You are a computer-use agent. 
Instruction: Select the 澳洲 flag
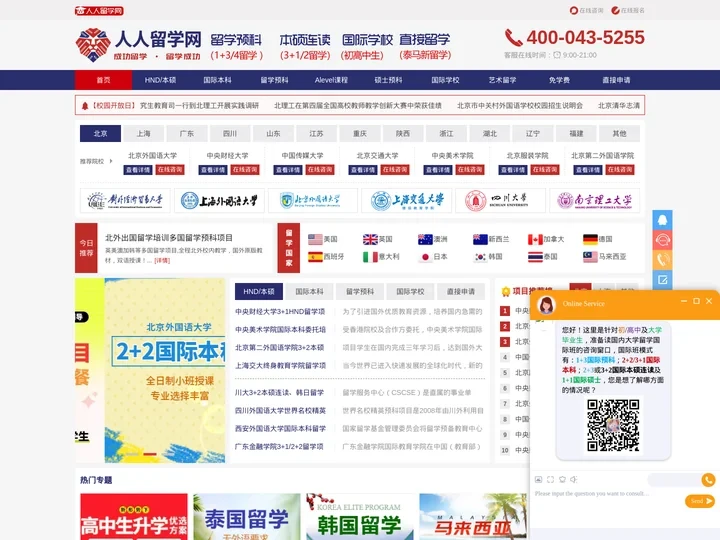[x=425, y=239]
